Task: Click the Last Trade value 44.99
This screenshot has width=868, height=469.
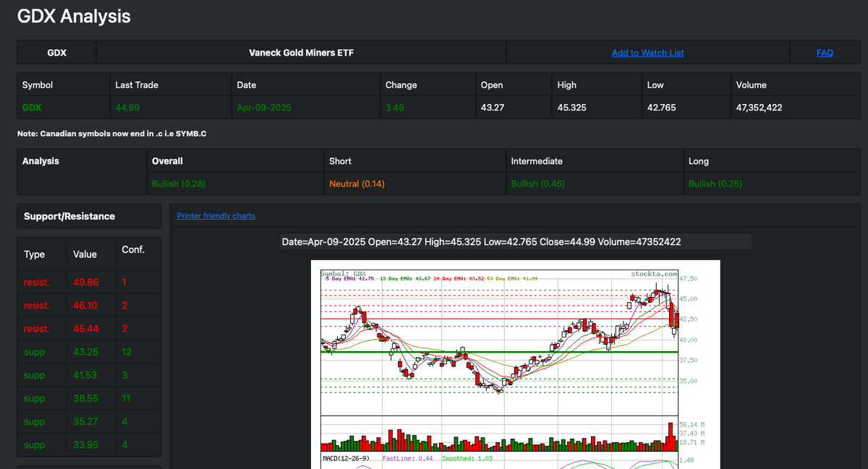Action: coord(127,108)
